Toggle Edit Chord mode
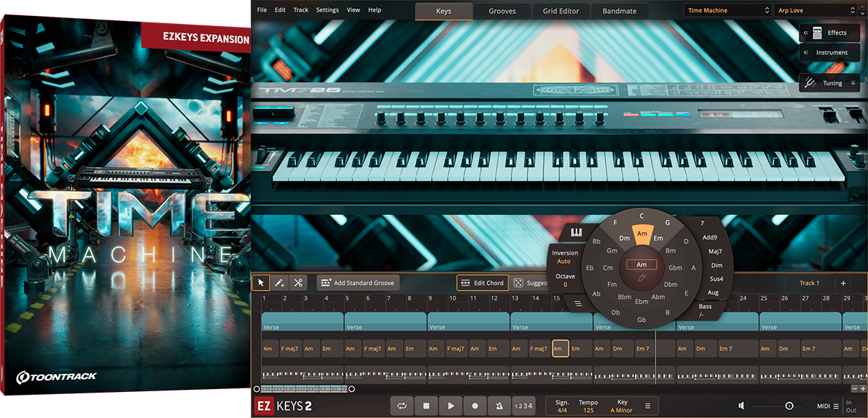Image resolution: width=868 pixels, height=418 pixels. click(482, 283)
